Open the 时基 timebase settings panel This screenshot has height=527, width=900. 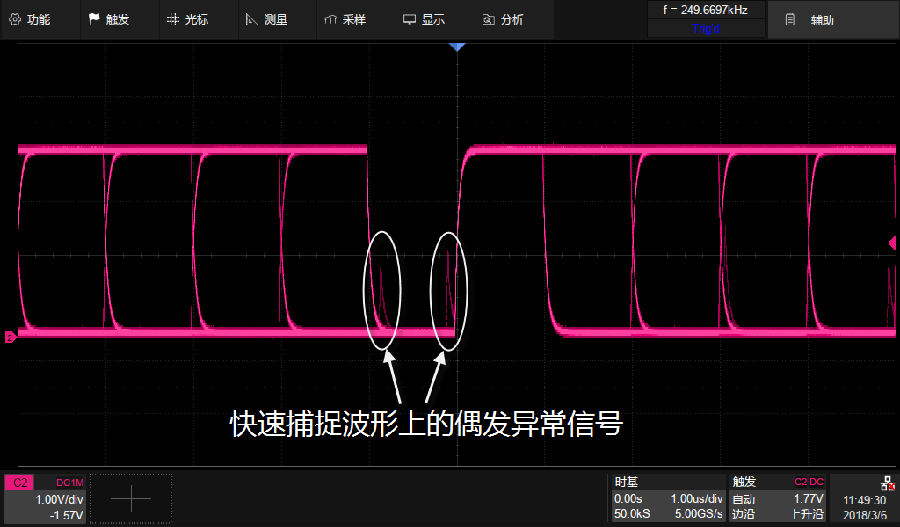[667, 498]
